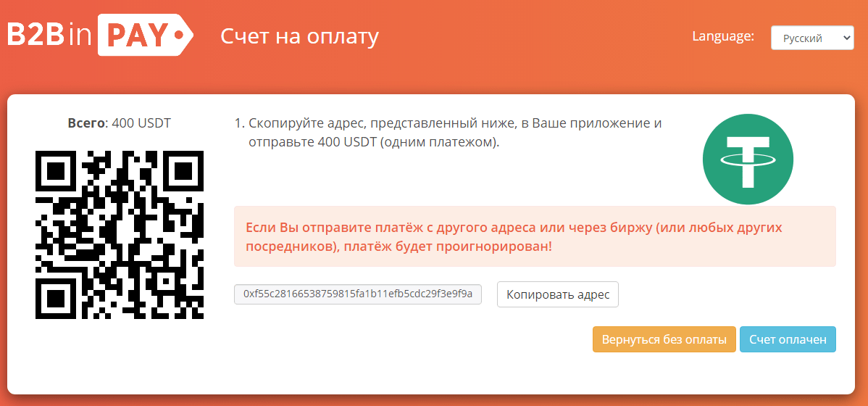The image size is (868, 406).
Task: Click the Language: label in the header
Action: point(723,36)
